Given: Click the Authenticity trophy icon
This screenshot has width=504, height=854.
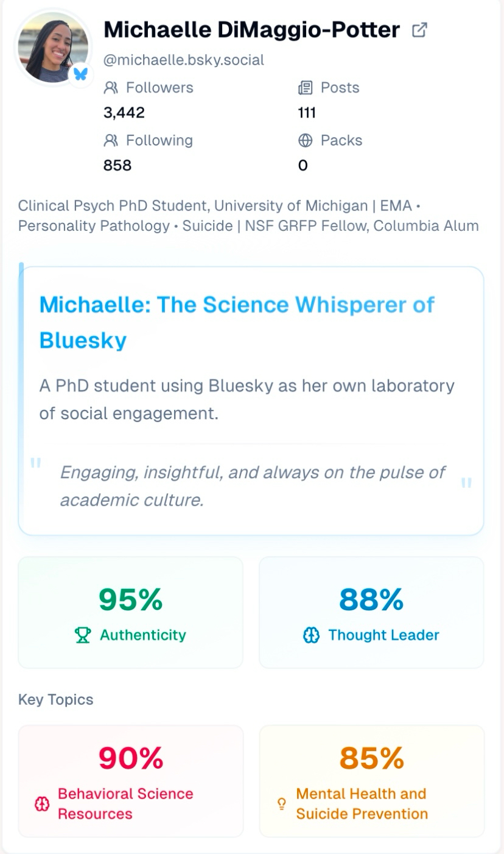Looking at the screenshot, I should [x=82, y=635].
